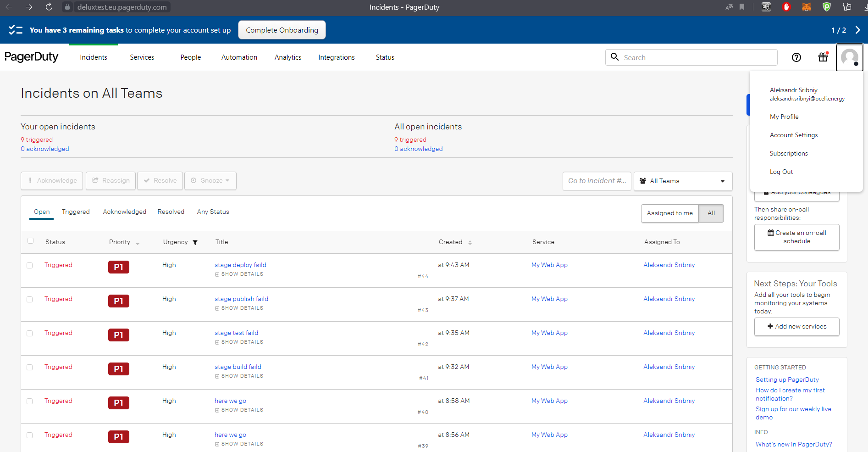Click the help question mark icon
This screenshot has width=868, height=452.
(796, 57)
